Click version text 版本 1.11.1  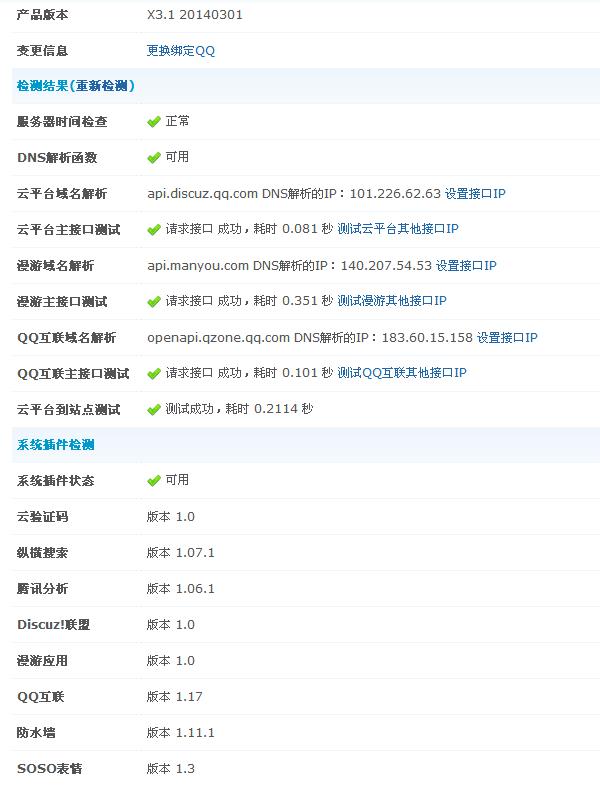(180, 733)
